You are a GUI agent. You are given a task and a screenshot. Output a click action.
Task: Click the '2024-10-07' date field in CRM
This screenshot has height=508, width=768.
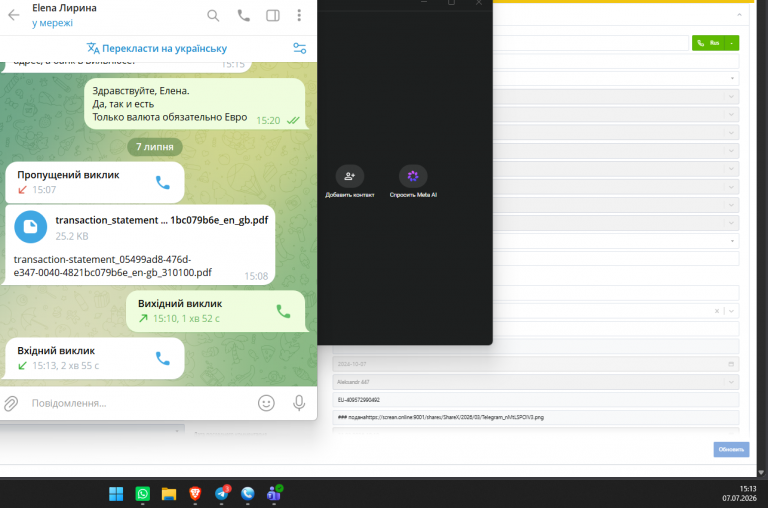pyautogui.click(x=535, y=364)
